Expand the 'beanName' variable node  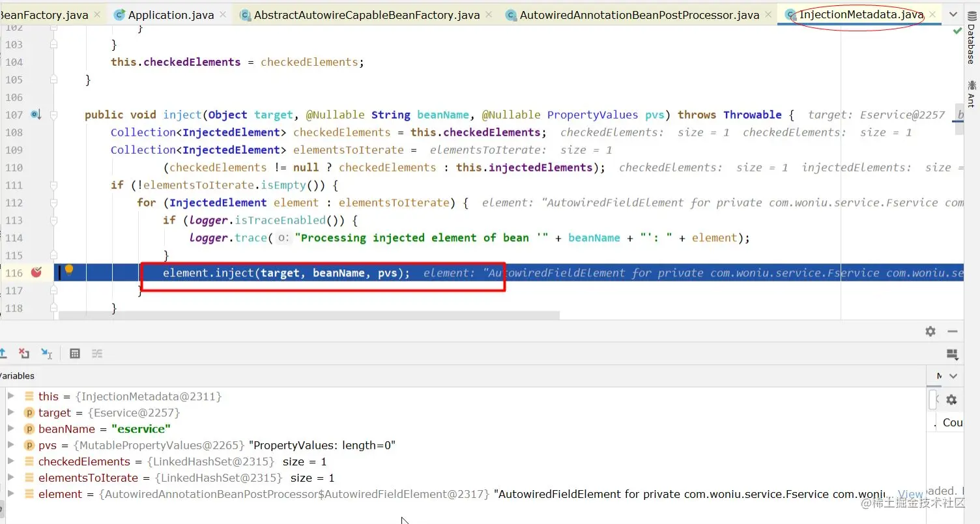[x=10, y=429]
